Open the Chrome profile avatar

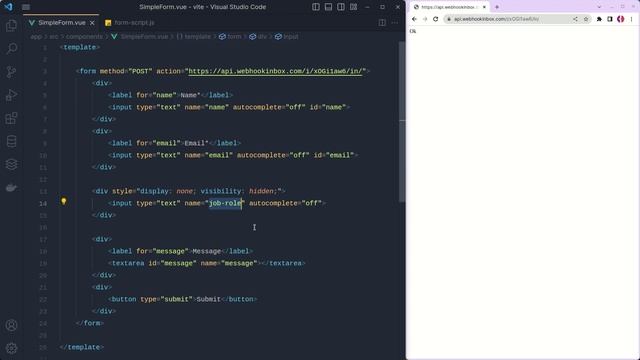coord(620,19)
